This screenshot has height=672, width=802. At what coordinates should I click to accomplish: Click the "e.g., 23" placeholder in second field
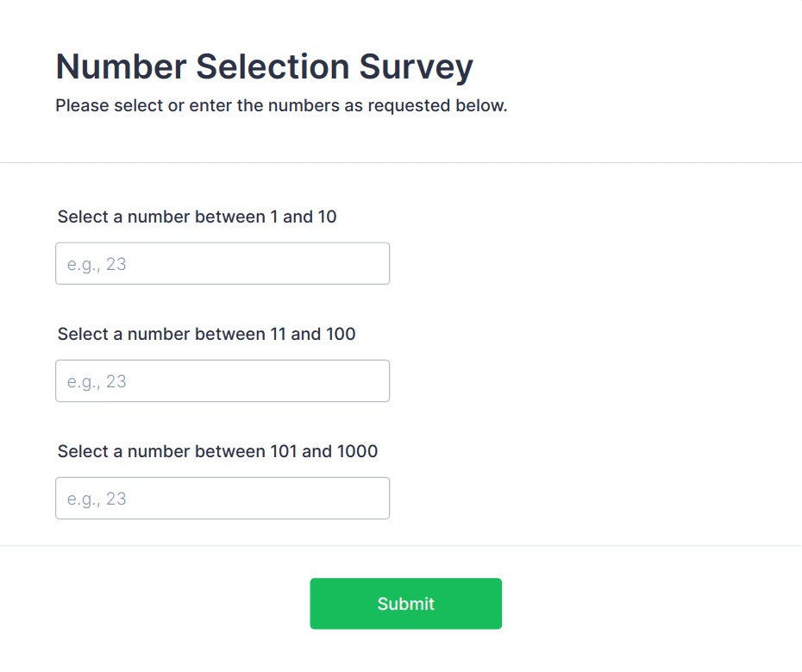click(x=97, y=381)
